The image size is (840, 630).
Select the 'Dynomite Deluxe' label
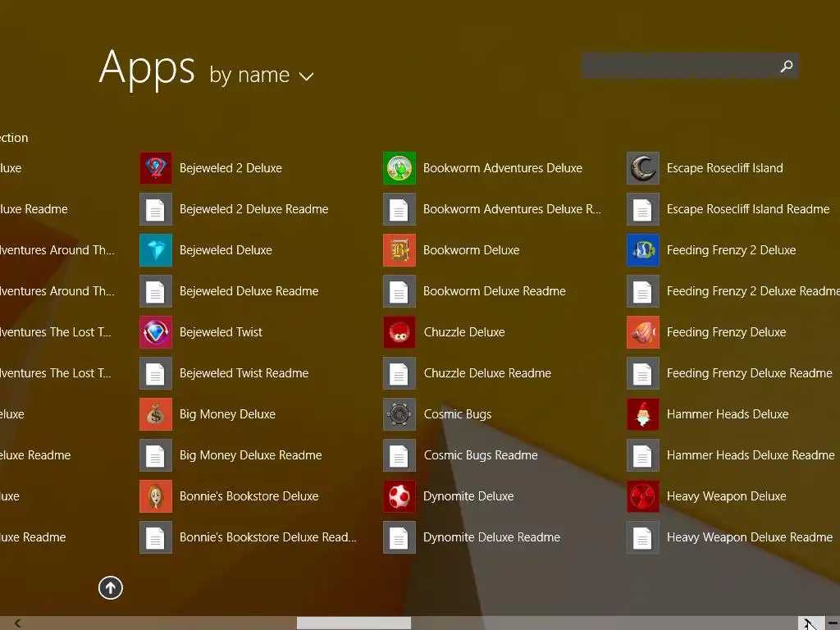tap(468, 496)
